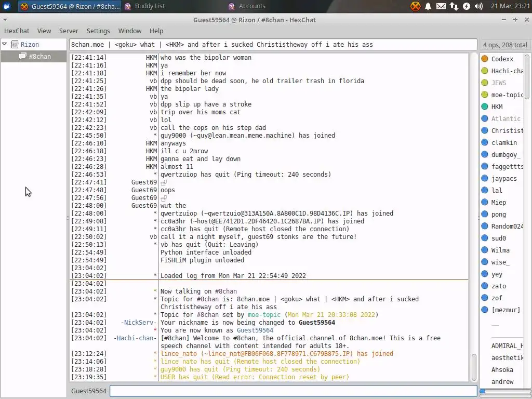Click the HexChat taskbar icon
Screen dimensions: 532x399
24,6
